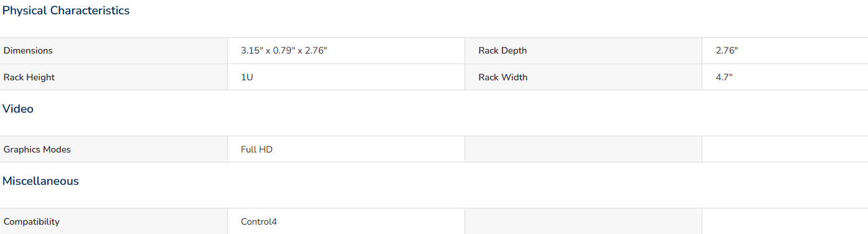Image resolution: width=868 pixels, height=234 pixels.
Task: Click the Graphics Modes label
Action: (37, 149)
